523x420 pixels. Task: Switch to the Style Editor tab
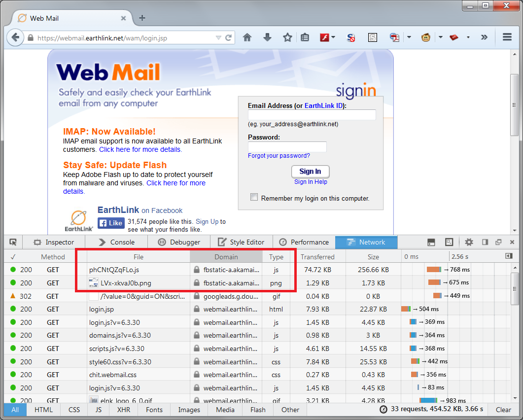coord(242,242)
